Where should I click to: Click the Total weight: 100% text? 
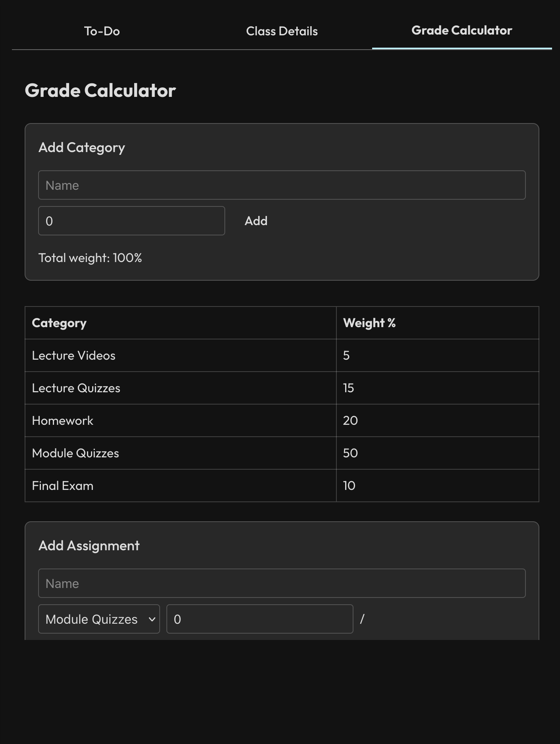[x=90, y=258]
